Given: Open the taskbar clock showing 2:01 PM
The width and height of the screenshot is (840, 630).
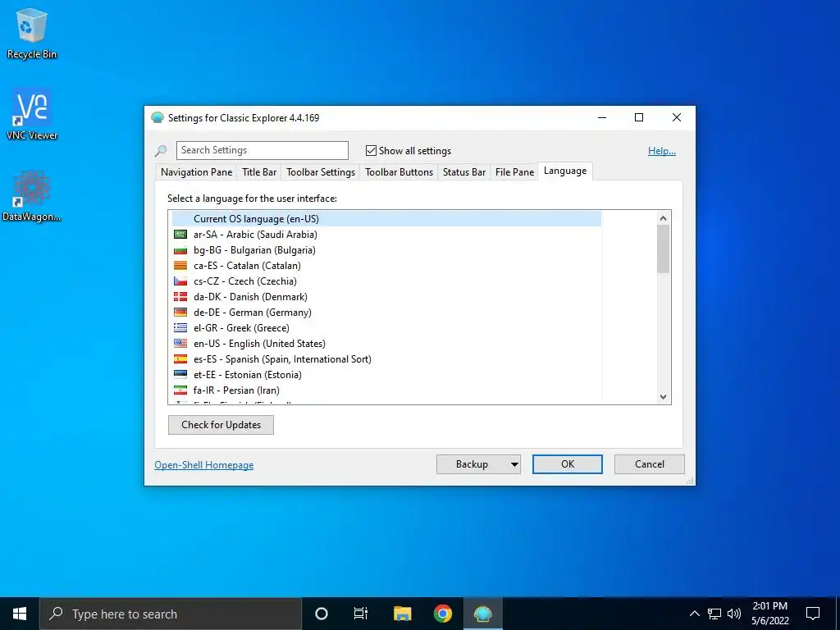Looking at the screenshot, I should [769, 614].
